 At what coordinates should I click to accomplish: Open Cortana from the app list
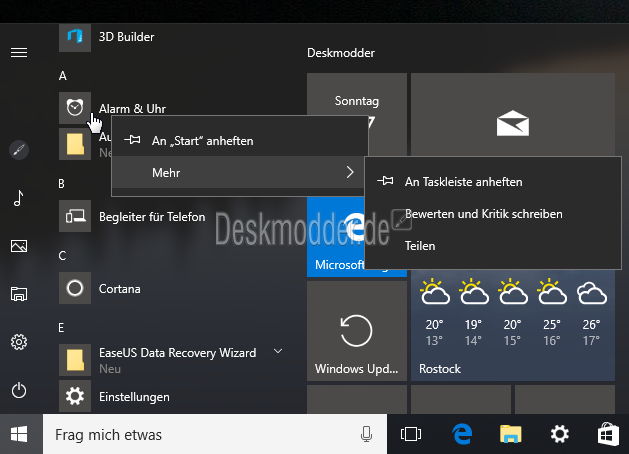(x=120, y=289)
